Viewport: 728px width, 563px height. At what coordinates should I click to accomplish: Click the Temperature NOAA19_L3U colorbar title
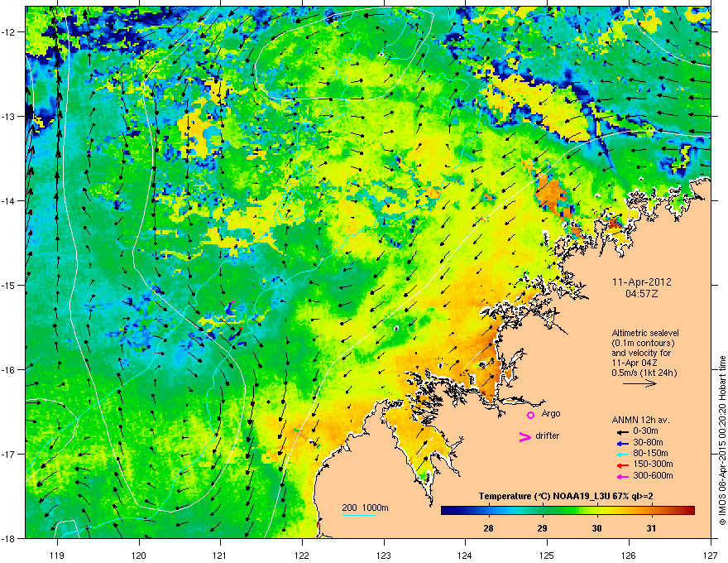[566, 496]
